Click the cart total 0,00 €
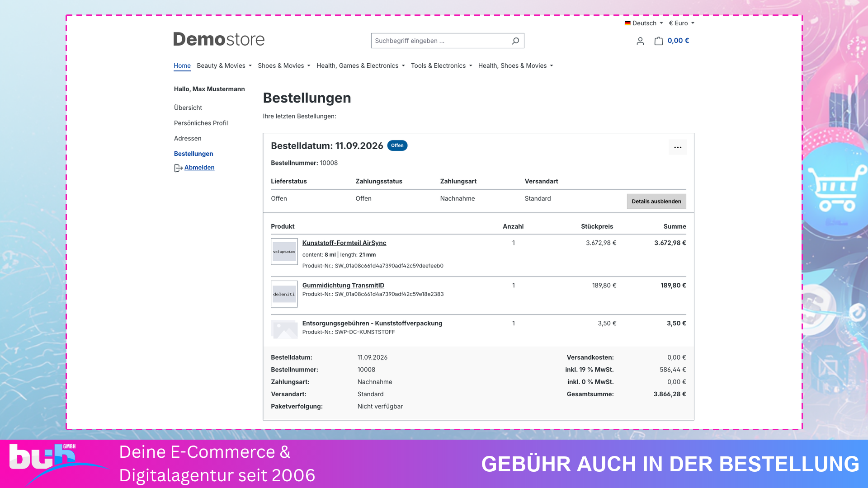Viewport: 868px width, 488px height. [678, 41]
